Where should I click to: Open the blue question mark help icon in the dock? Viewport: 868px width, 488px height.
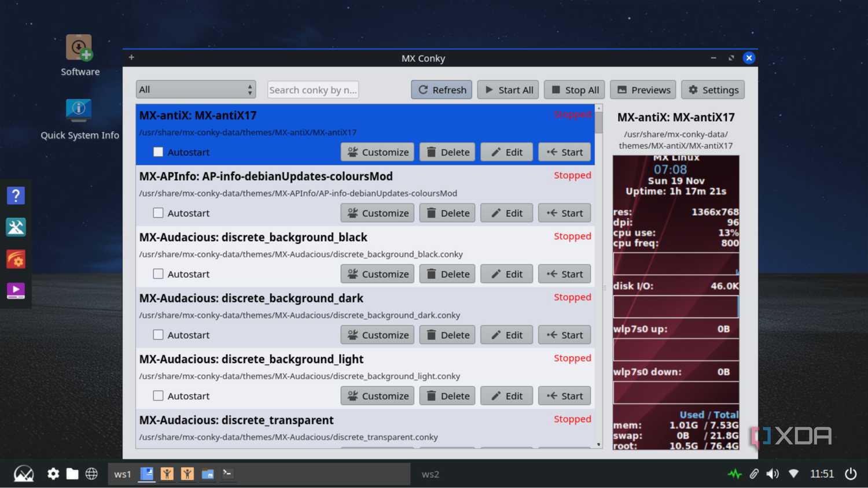pyautogui.click(x=16, y=195)
